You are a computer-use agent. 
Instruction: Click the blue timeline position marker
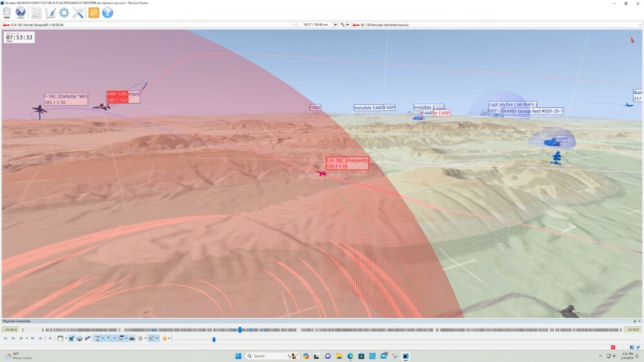(240, 330)
